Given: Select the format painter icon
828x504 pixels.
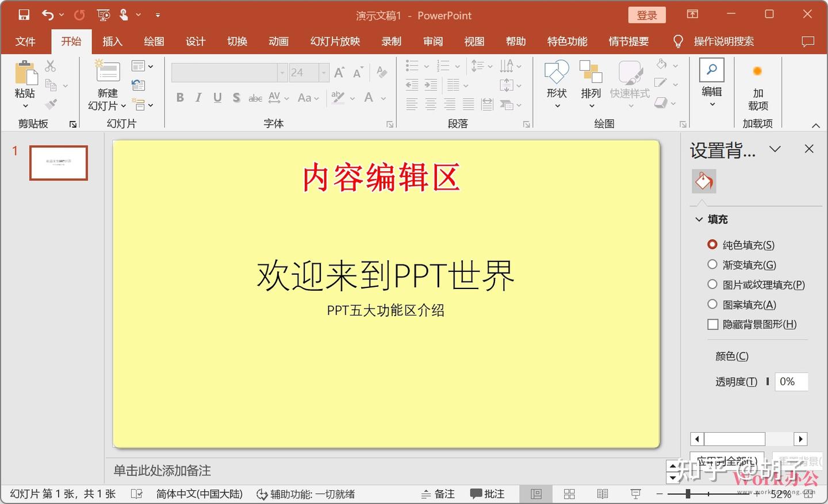Looking at the screenshot, I should [x=51, y=103].
